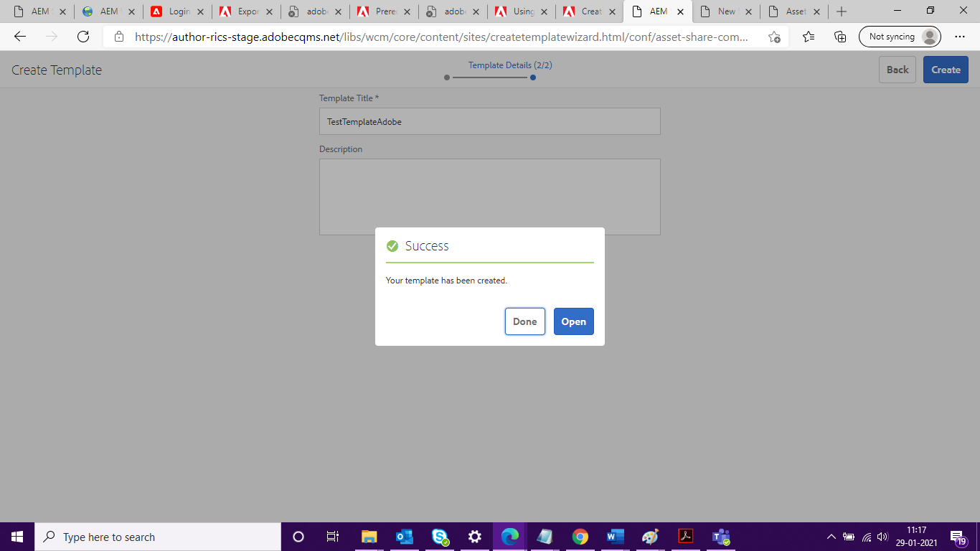Open the notifications flyout in the tray

click(958, 536)
